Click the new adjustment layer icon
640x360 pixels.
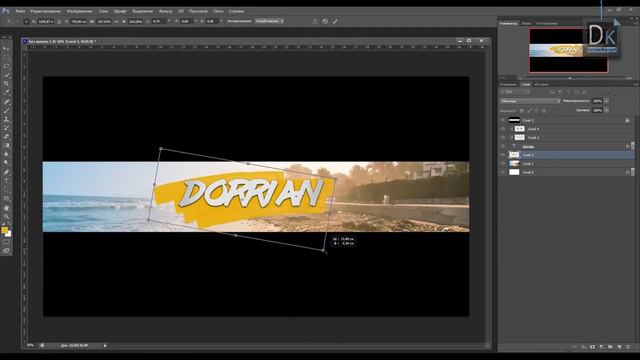tap(601, 347)
